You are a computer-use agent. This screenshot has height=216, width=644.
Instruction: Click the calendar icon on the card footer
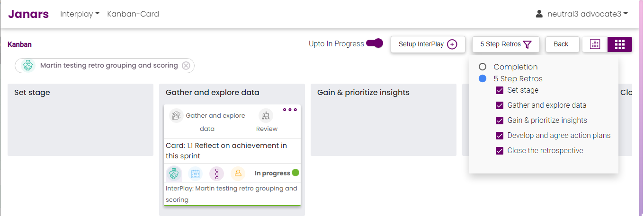(x=196, y=173)
